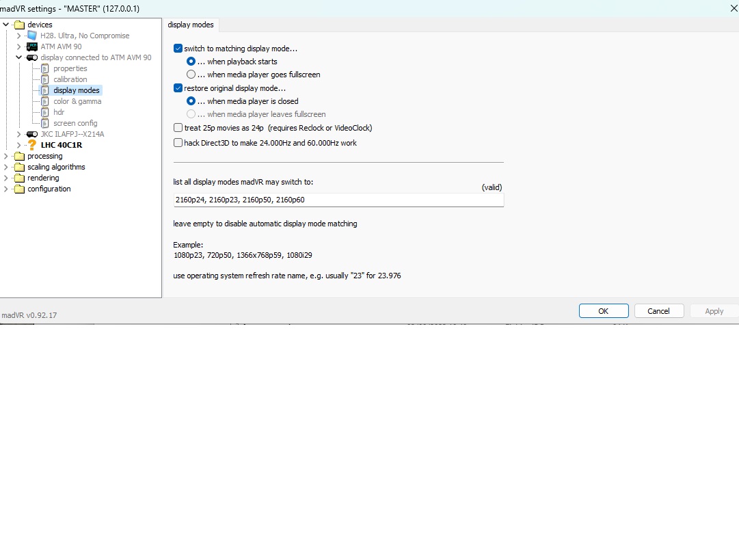Viewport: 739px width, 560px height.
Task: Enable hack Direct3D for 24.000Hz and 60.000Hz
Action: click(x=178, y=142)
